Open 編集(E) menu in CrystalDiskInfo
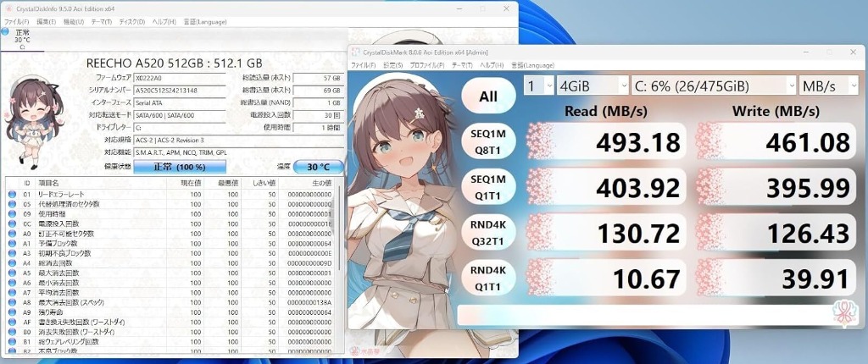 coord(46,21)
